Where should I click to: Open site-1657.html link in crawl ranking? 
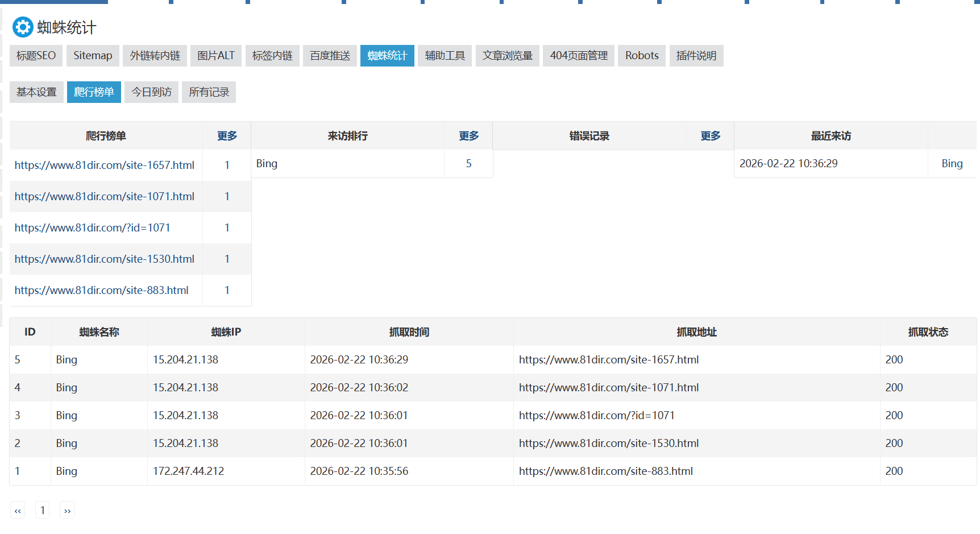(105, 165)
